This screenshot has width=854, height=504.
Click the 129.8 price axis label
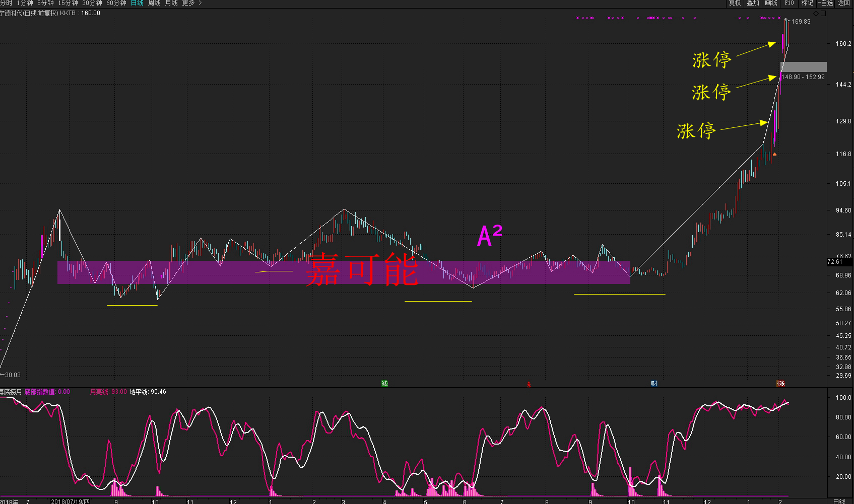843,121
